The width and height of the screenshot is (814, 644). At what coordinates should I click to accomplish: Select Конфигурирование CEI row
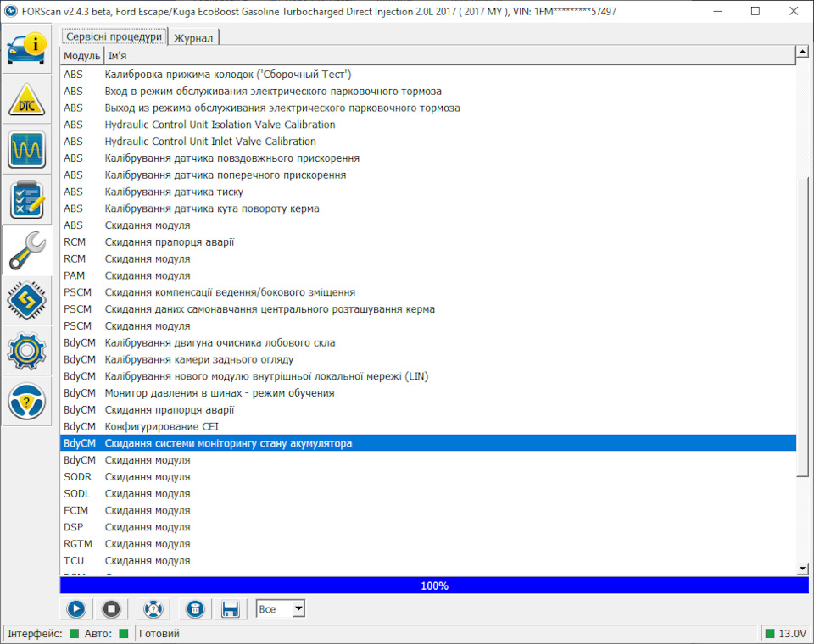coord(428,426)
